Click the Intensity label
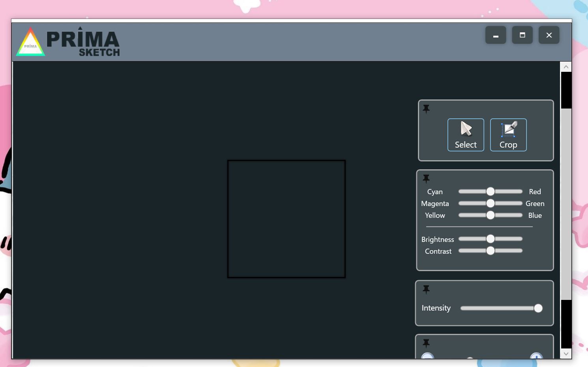 pos(436,308)
